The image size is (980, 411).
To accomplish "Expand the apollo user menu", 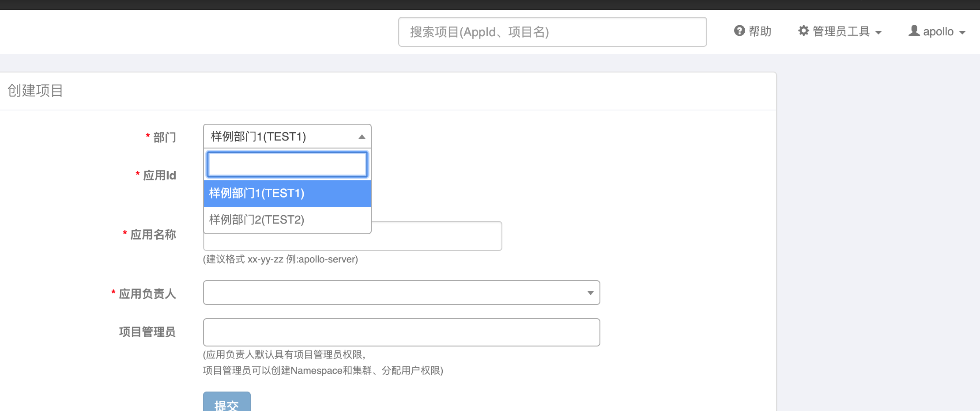I will (x=937, y=31).
